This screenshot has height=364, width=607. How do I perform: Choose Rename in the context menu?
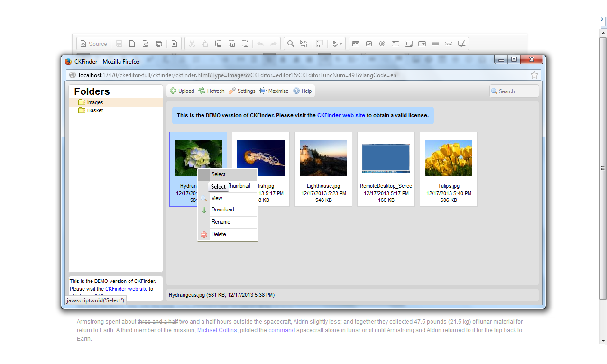click(x=228, y=222)
